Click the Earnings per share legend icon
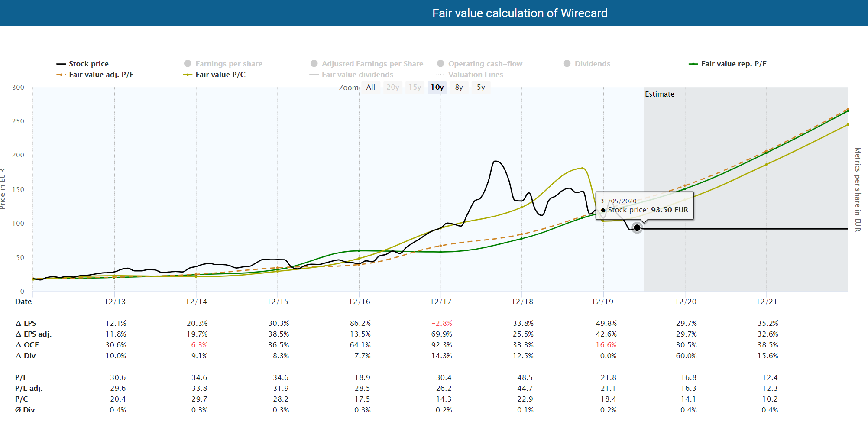Image resolution: width=868 pixels, height=422 pixels. coord(188,63)
